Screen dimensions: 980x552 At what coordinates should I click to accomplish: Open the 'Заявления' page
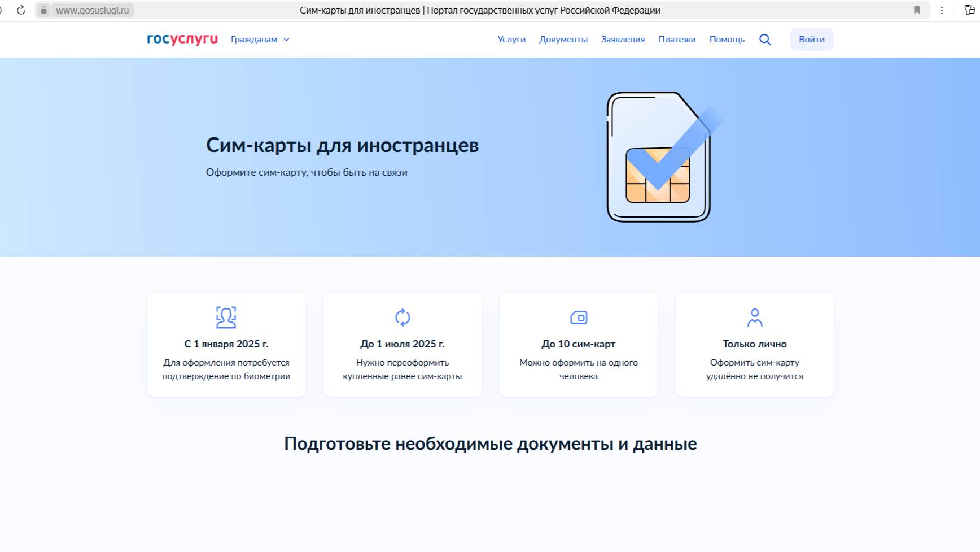click(623, 39)
